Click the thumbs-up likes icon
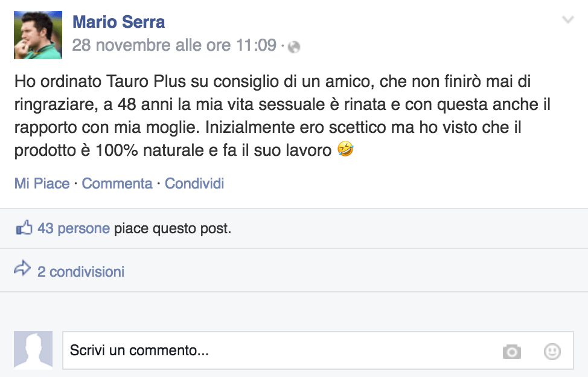This screenshot has height=377, width=588. [x=24, y=228]
